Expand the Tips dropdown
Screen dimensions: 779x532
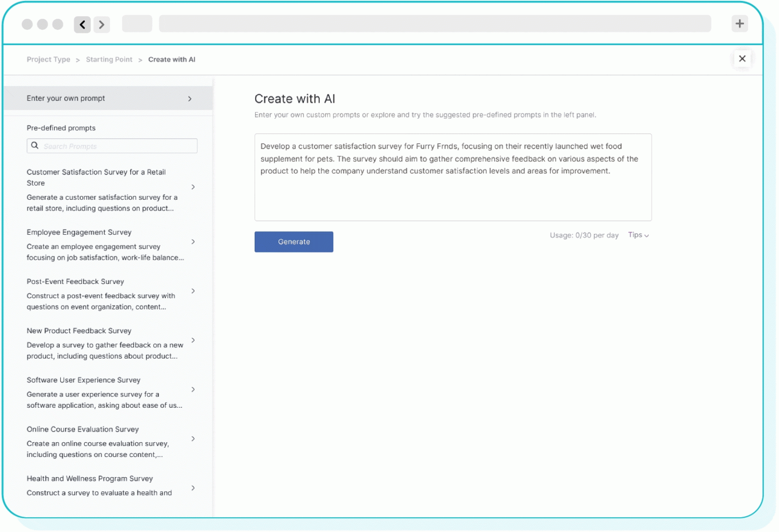click(638, 235)
